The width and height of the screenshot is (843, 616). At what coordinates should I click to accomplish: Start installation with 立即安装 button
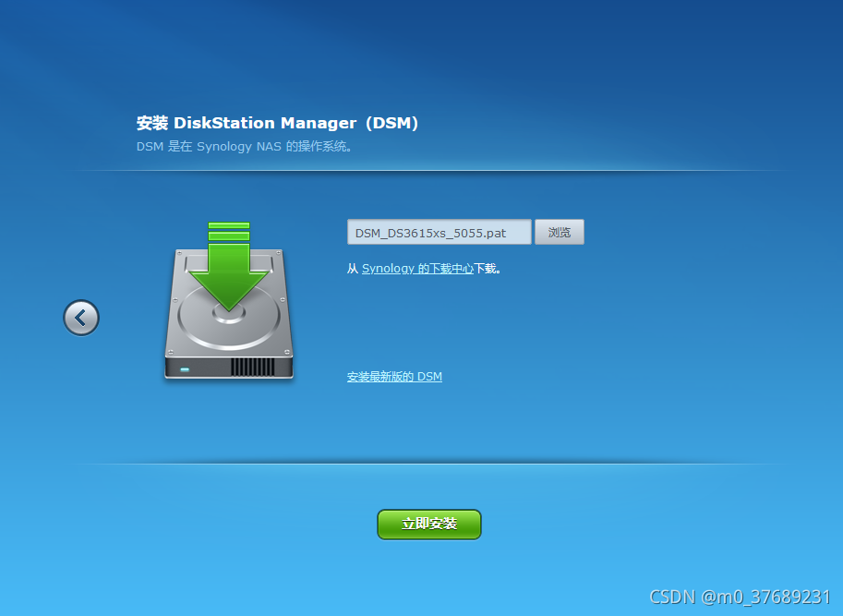(429, 524)
